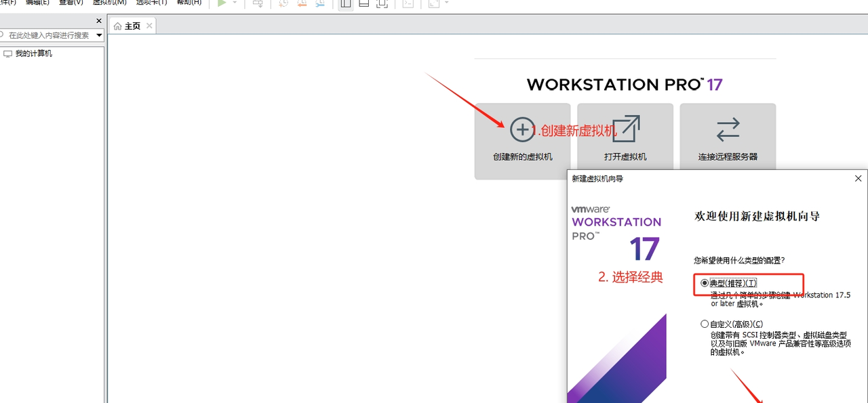Open the 帮助(H) menu

coord(189,3)
